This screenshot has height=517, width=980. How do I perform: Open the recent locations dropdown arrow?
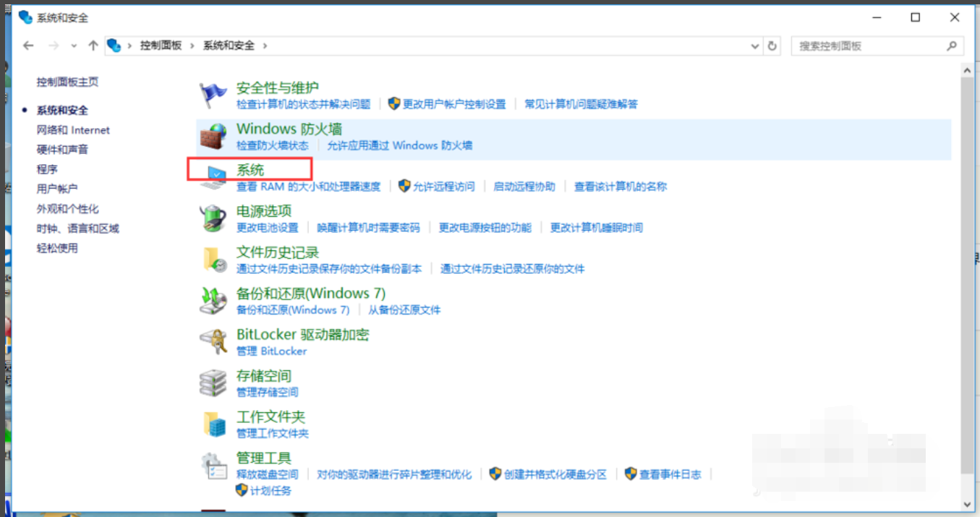pos(74,46)
